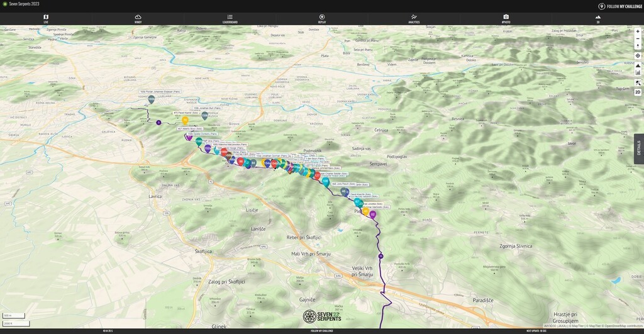The height and width of the screenshot is (334, 644).
Task: Switch to the 3D view tab
Action: click(598, 19)
